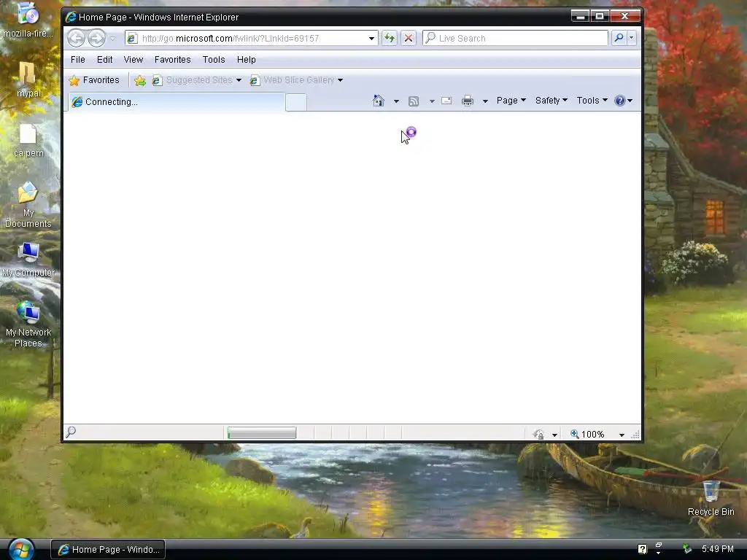Click the Print icon
This screenshot has width=747, height=560.
(468, 101)
